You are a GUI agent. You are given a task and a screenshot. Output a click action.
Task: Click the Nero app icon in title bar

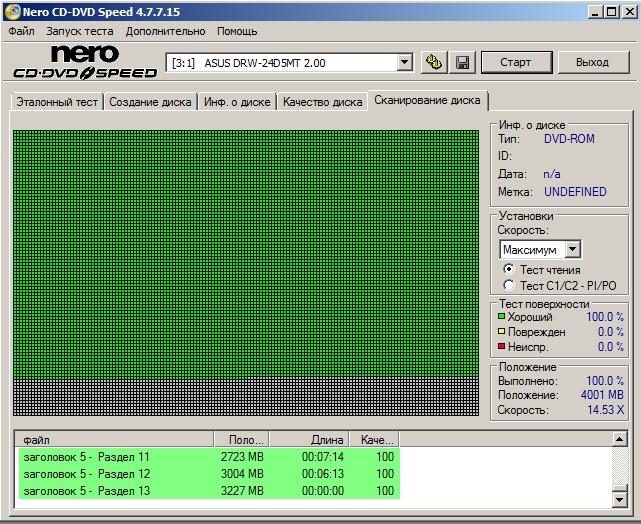[x=11, y=11]
